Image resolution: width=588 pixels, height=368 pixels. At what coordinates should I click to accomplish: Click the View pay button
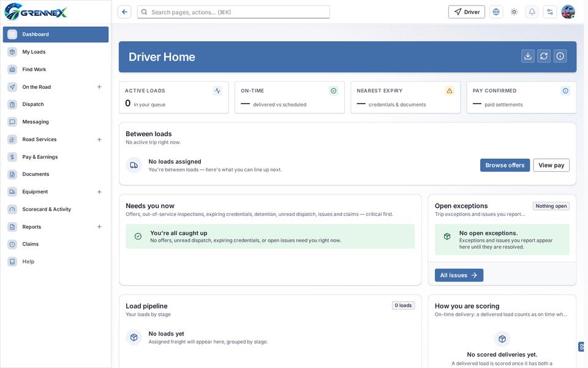click(551, 165)
